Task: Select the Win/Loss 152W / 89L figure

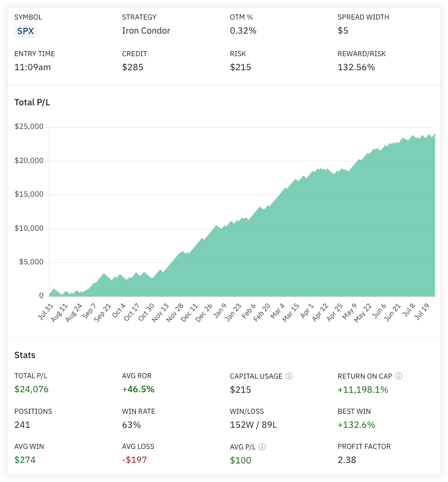Action: coord(253,425)
